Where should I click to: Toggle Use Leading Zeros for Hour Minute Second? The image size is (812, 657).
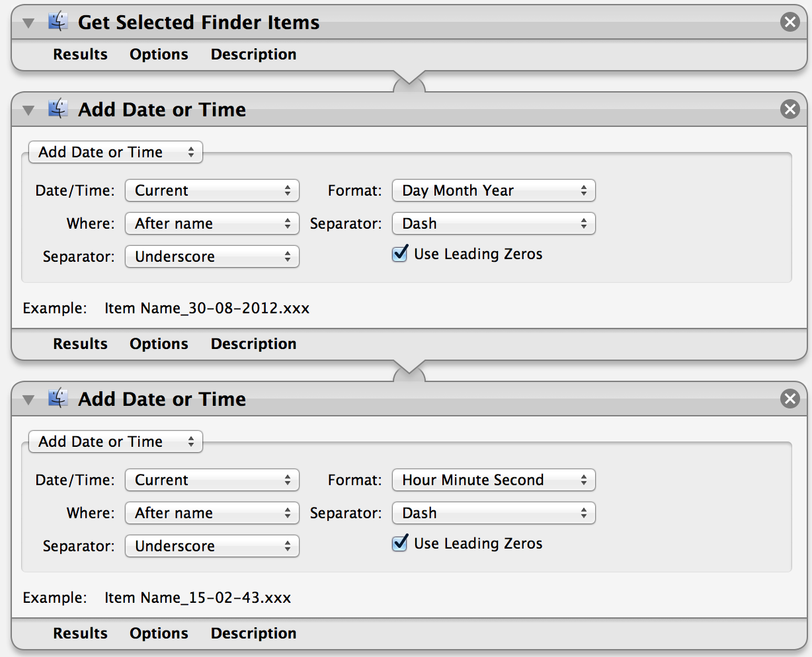pos(400,543)
